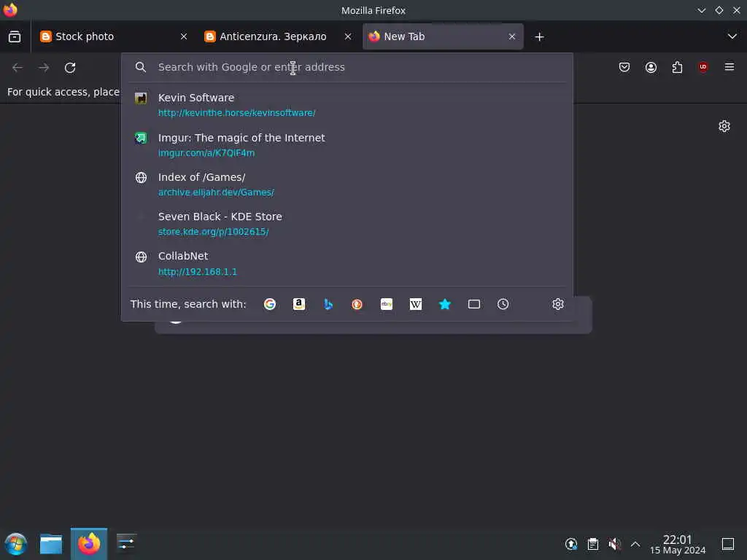The height and width of the screenshot is (560, 747).
Task: Expand hidden system tray icons
Action: (x=635, y=544)
